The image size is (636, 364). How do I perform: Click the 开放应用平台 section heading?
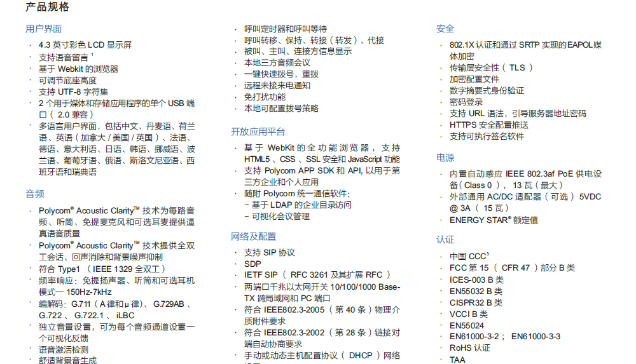258,131
